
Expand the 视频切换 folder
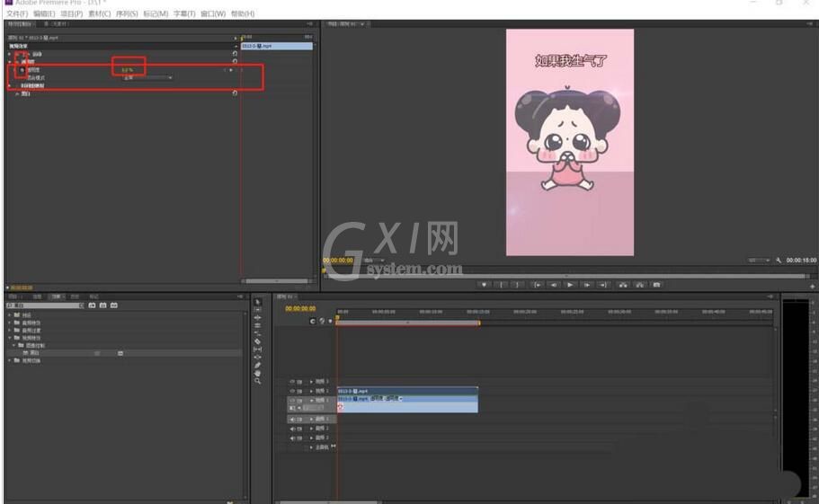9,360
